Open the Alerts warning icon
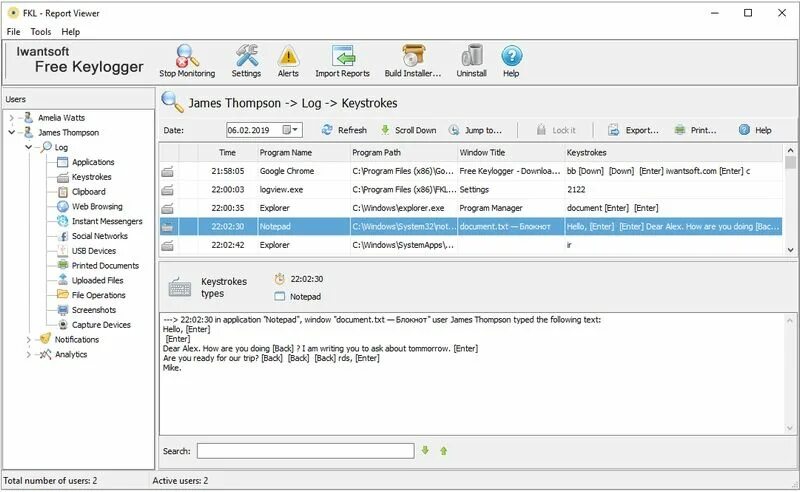This screenshot has width=800, height=492. (288, 61)
